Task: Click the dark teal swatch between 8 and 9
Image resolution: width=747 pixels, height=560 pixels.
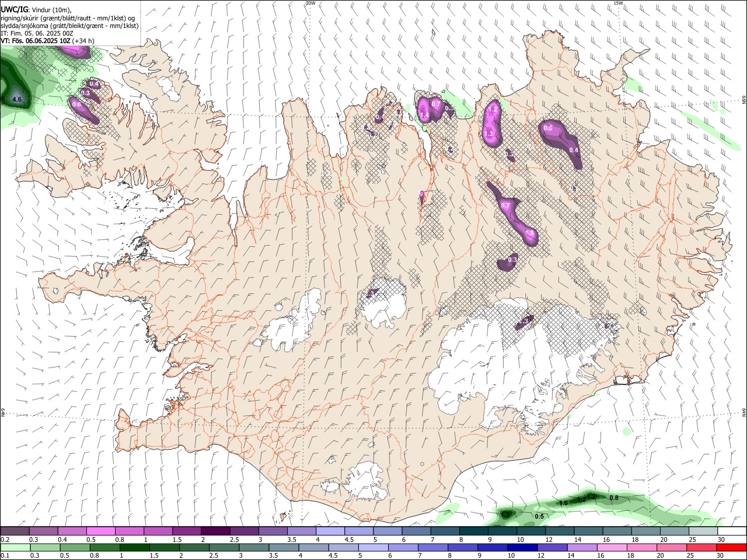Action: point(474,531)
